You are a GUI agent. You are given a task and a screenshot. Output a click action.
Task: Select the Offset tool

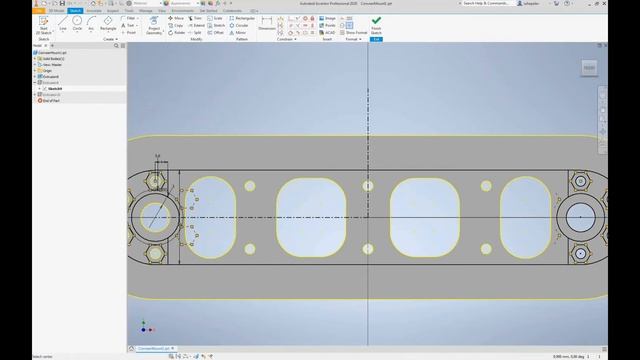click(216, 32)
